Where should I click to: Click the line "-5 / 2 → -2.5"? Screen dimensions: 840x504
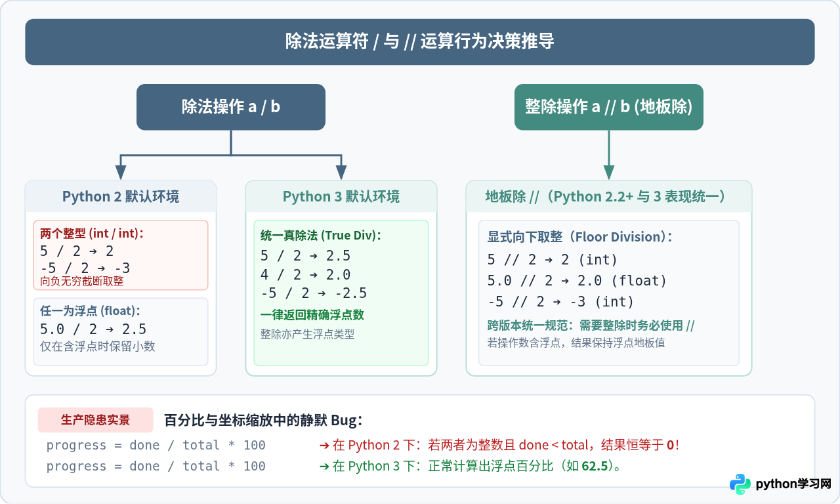(314, 293)
